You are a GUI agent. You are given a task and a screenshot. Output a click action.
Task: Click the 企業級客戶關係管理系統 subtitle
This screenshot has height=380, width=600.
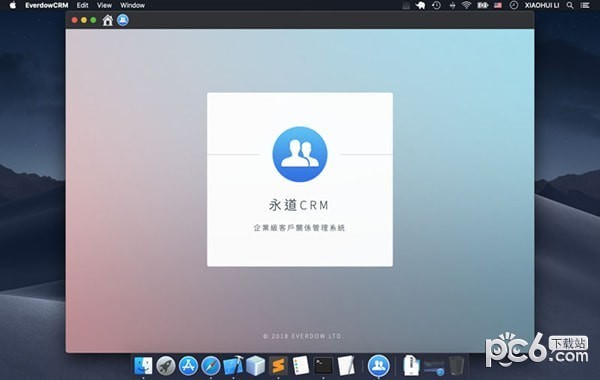tap(299, 228)
